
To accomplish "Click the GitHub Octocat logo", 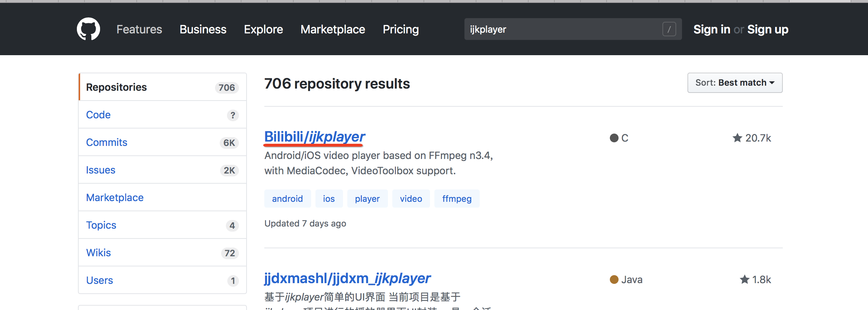I will coord(88,29).
